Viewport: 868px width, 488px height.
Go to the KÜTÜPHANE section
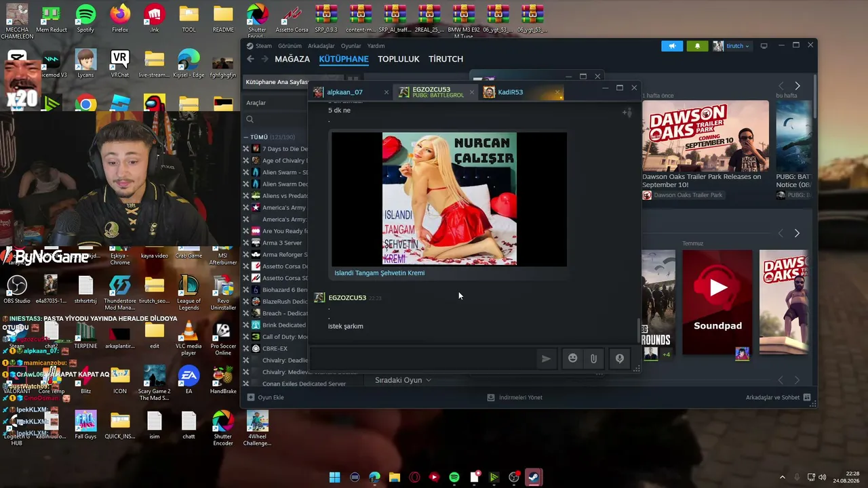coord(344,59)
